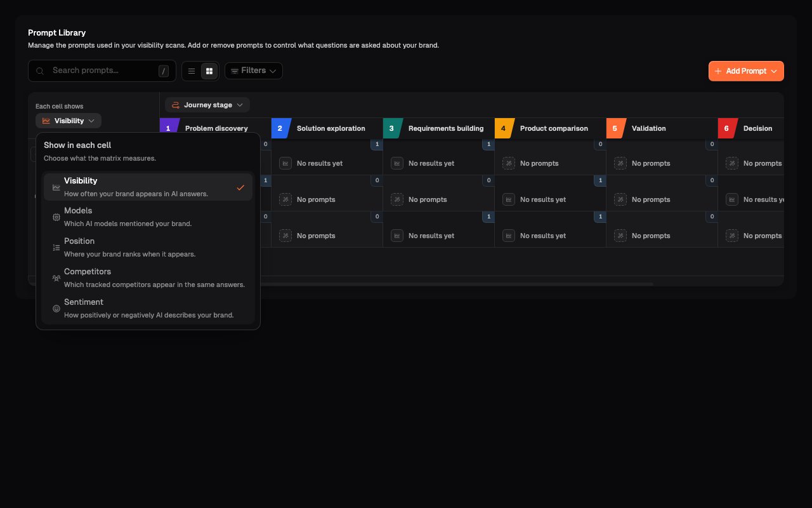The image size is (812, 508).
Task: Click the Add Prompt button
Action: tap(746, 71)
